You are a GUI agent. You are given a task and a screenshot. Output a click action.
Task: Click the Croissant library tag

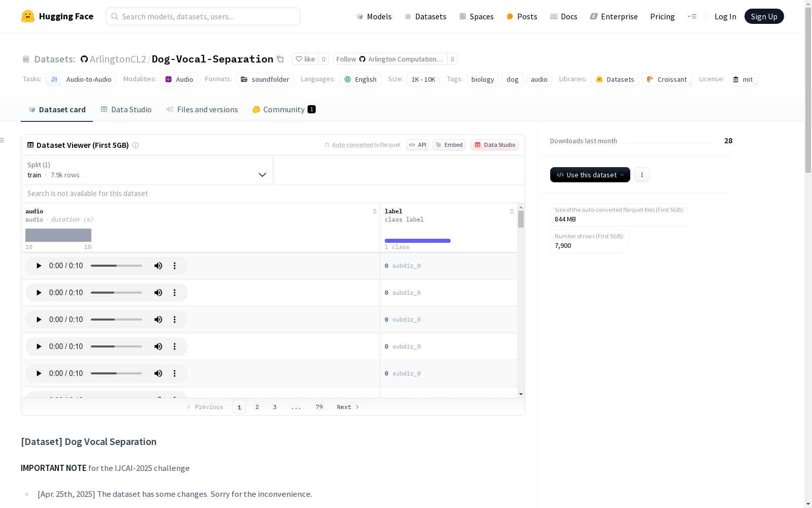click(667, 79)
